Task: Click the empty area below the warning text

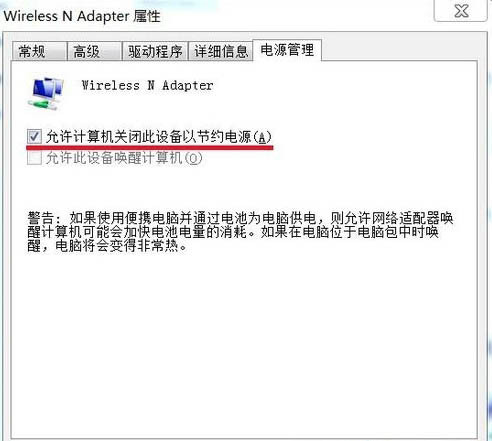Action: point(243,343)
